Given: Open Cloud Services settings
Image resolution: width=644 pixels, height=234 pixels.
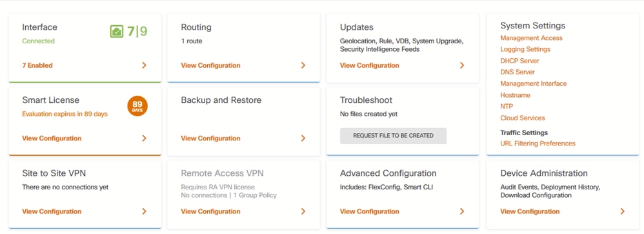Looking at the screenshot, I should point(523,118).
